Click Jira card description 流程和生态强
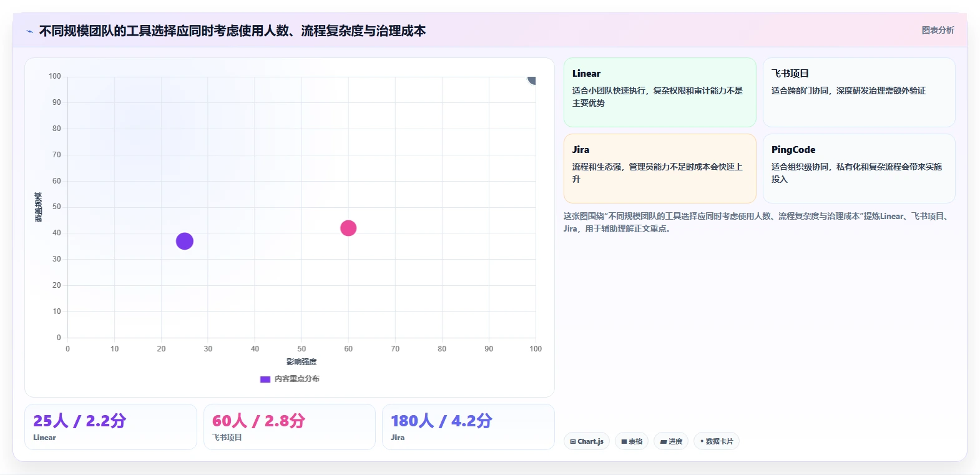Image resolution: width=980 pixels, height=475 pixels. [x=657, y=173]
